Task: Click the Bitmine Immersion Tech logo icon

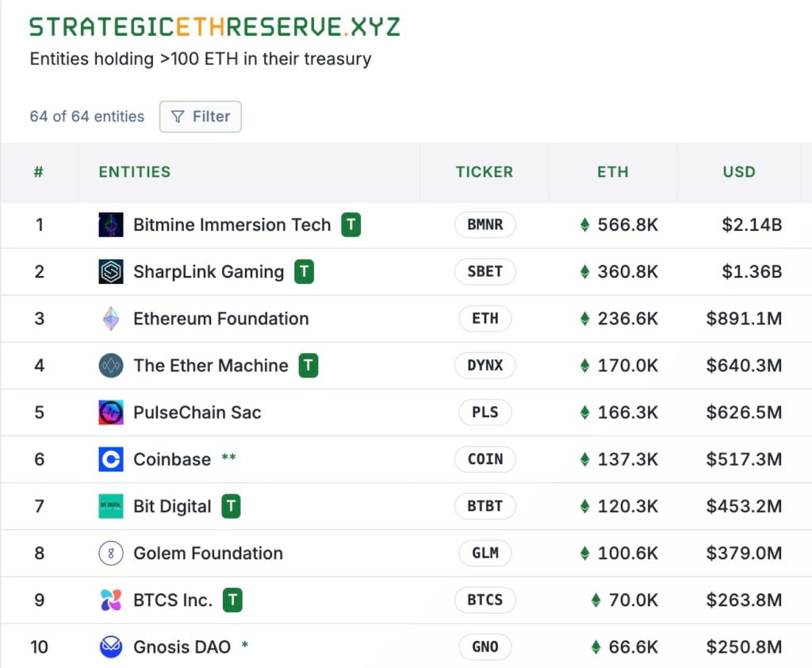Action: tap(110, 225)
